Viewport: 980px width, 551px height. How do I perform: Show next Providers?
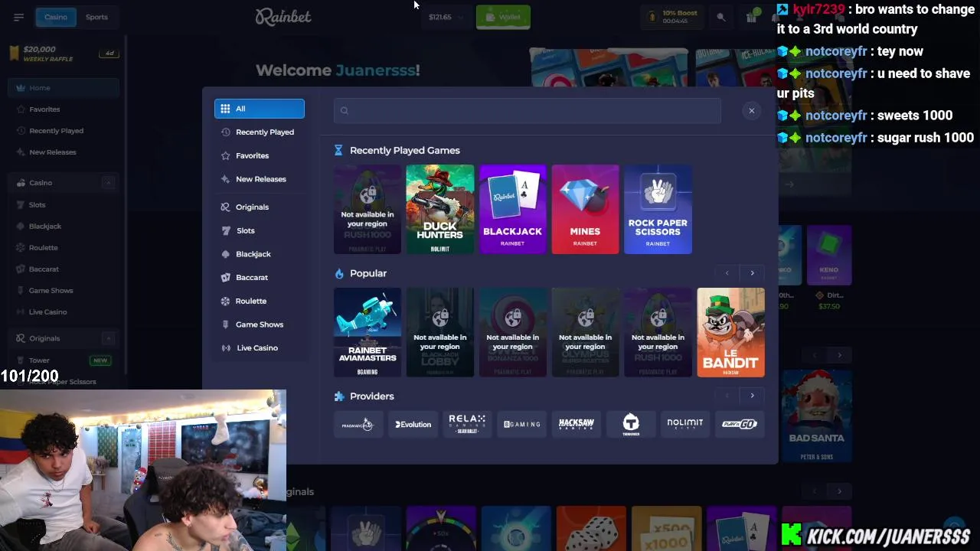click(752, 396)
